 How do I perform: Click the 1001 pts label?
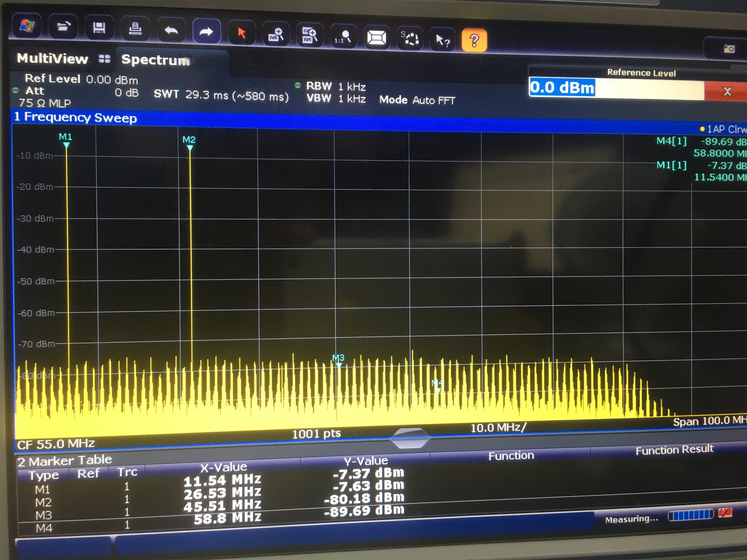[x=316, y=433]
